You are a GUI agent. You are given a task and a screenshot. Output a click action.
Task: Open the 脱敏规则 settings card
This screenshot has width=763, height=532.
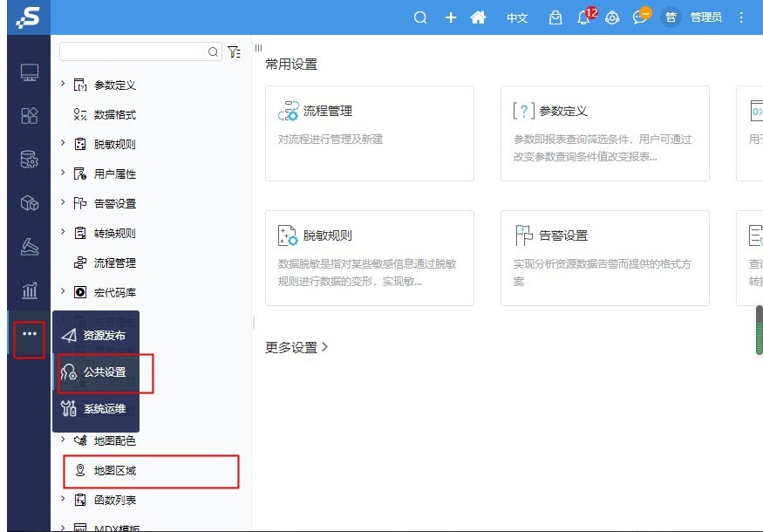click(x=370, y=258)
